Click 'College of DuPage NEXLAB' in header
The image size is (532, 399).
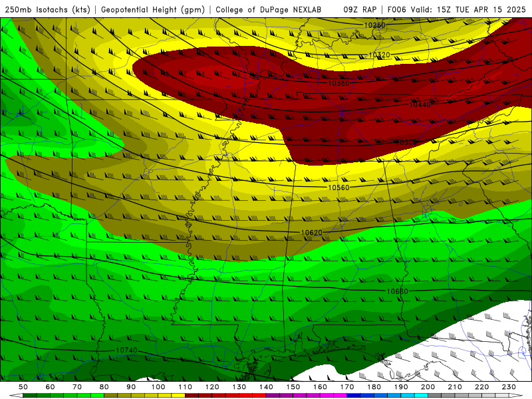coord(268,10)
